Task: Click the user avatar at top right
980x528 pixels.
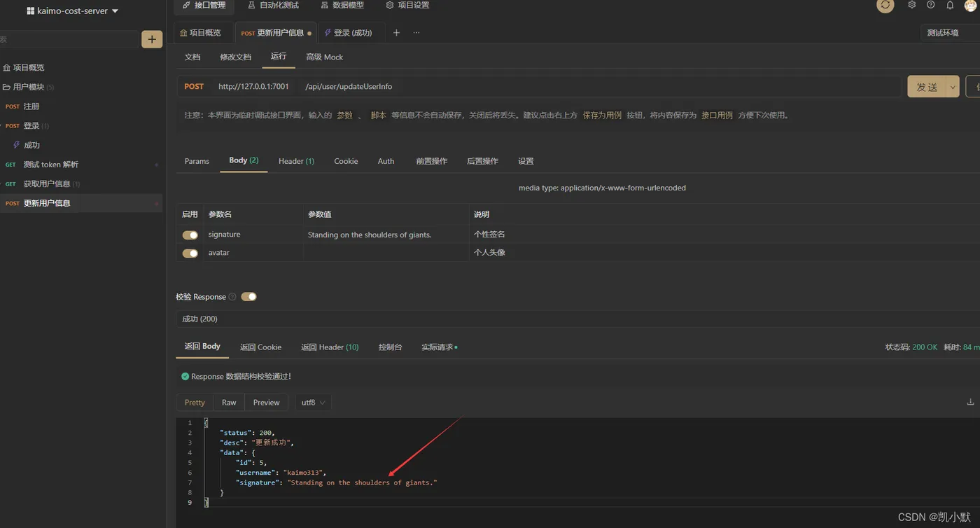Action: pos(970,6)
